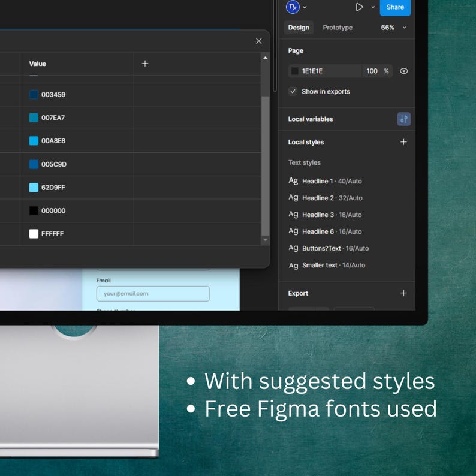Click the Text styles heading

coord(304,162)
